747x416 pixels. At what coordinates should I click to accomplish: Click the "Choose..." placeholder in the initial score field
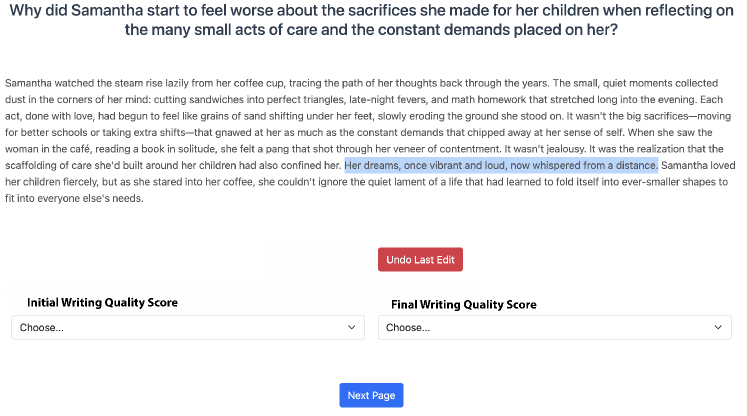(x=42, y=327)
